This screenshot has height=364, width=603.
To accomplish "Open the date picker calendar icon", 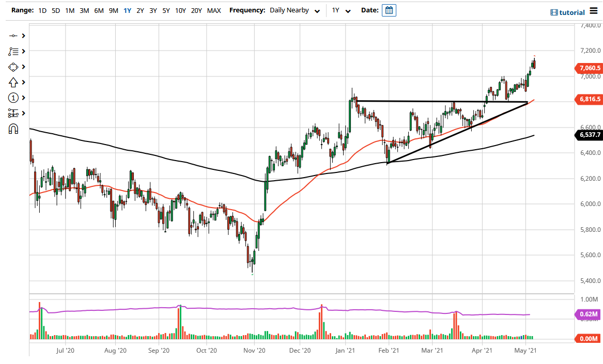I will coord(389,10).
